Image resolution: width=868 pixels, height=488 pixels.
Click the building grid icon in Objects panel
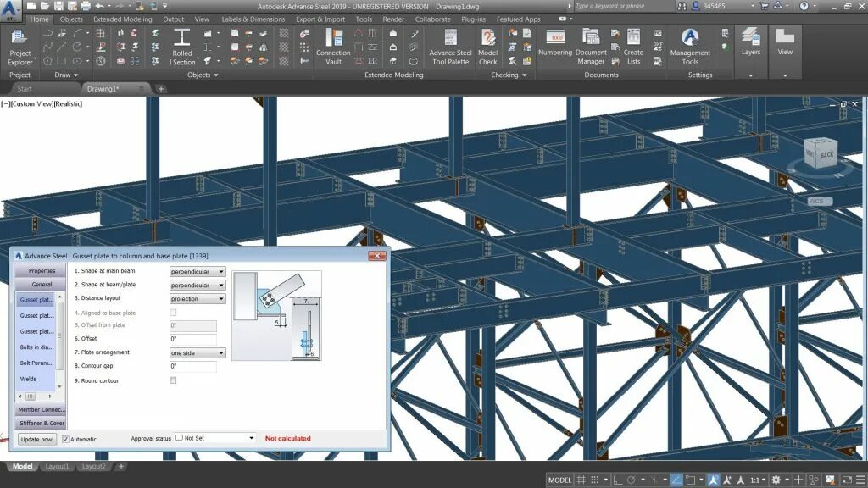101,33
